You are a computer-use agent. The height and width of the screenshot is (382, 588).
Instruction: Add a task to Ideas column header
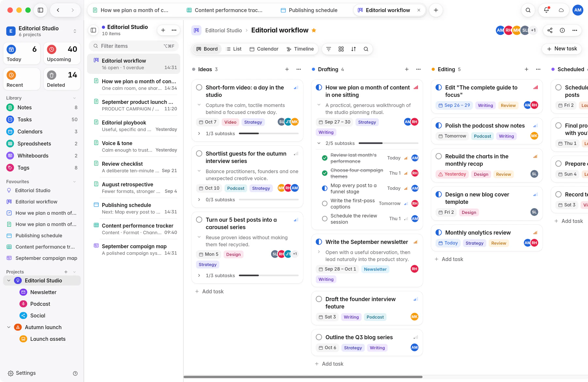coord(287,69)
